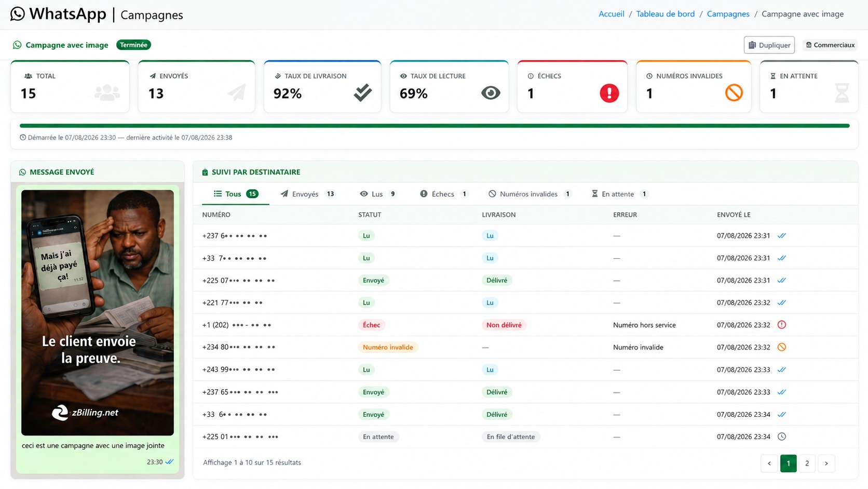This screenshot has height=489, width=868.
Task: Click the Commerciaux button
Action: [830, 45]
